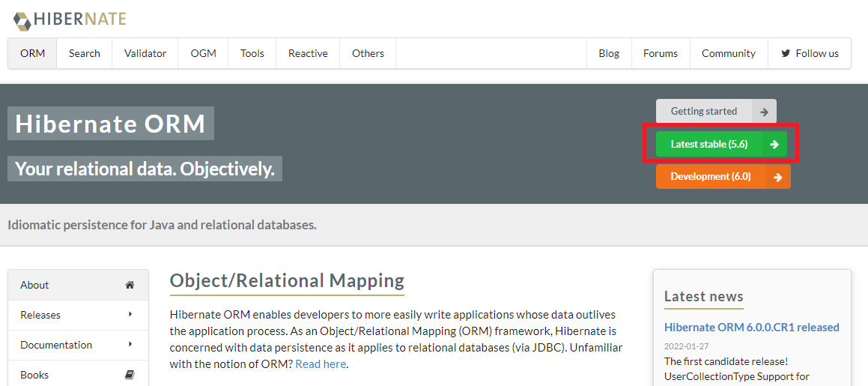Click the Hibernate logo
Viewport: 868px width, 386px height.
click(x=70, y=20)
